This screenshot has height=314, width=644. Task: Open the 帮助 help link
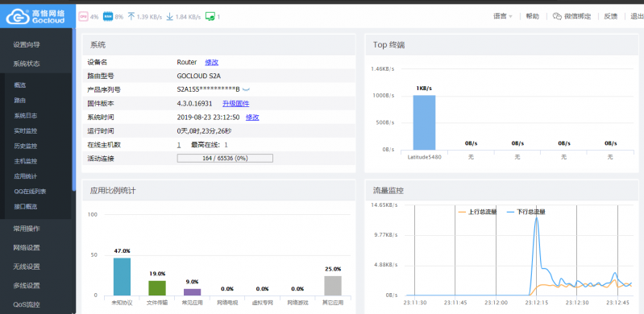pyautogui.click(x=532, y=16)
